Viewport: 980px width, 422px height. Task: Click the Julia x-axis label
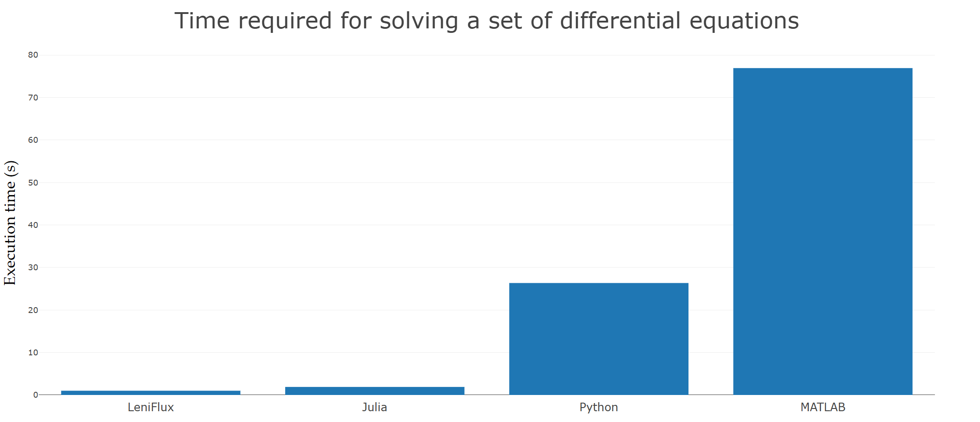point(374,408)
